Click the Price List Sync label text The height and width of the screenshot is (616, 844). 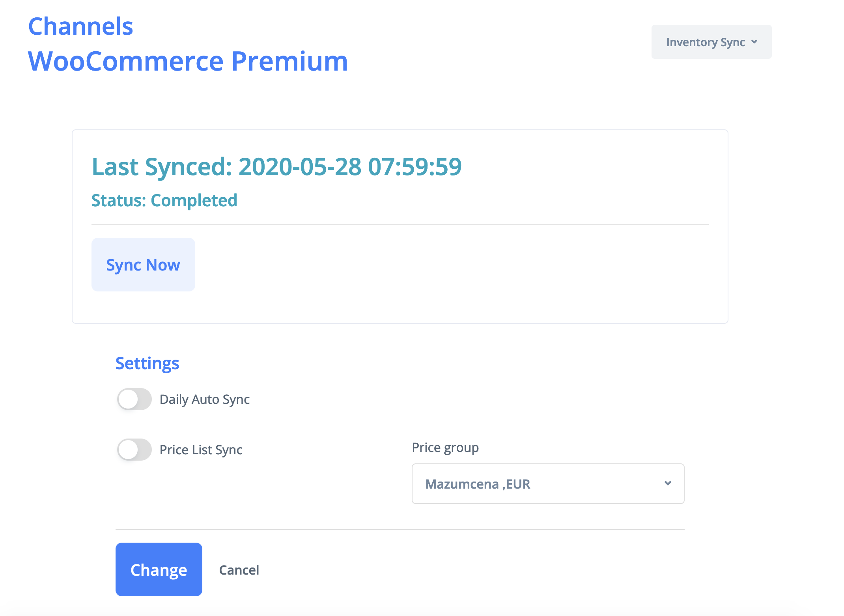click(201, 450)
